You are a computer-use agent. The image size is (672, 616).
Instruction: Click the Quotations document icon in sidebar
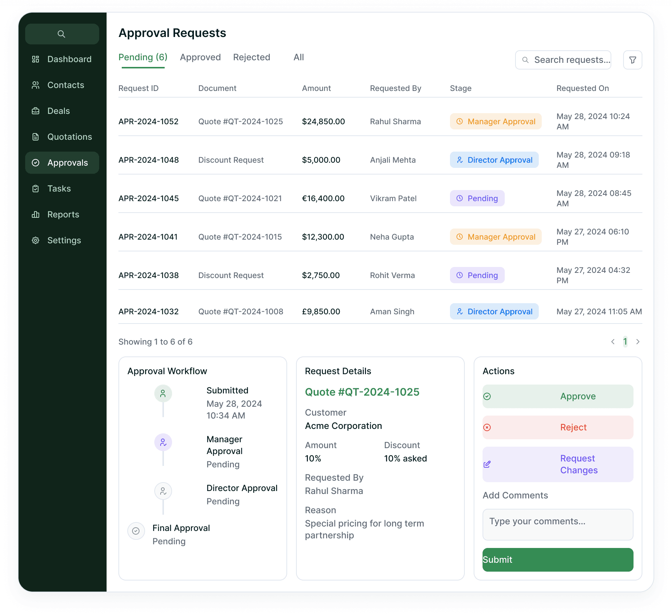pos(36,137)
